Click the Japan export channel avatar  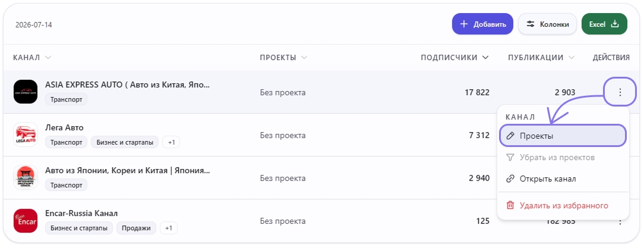(x=26, y=178)
